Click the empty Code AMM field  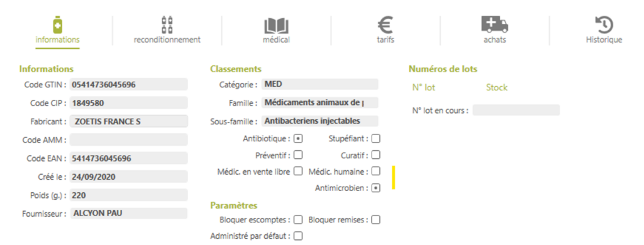(x=128, y=139)
